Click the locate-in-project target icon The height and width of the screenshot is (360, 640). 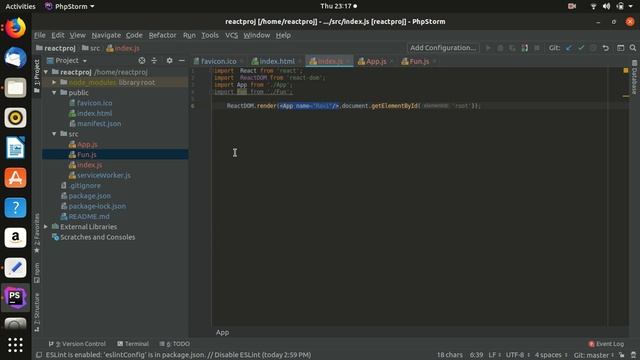[142, 60]
